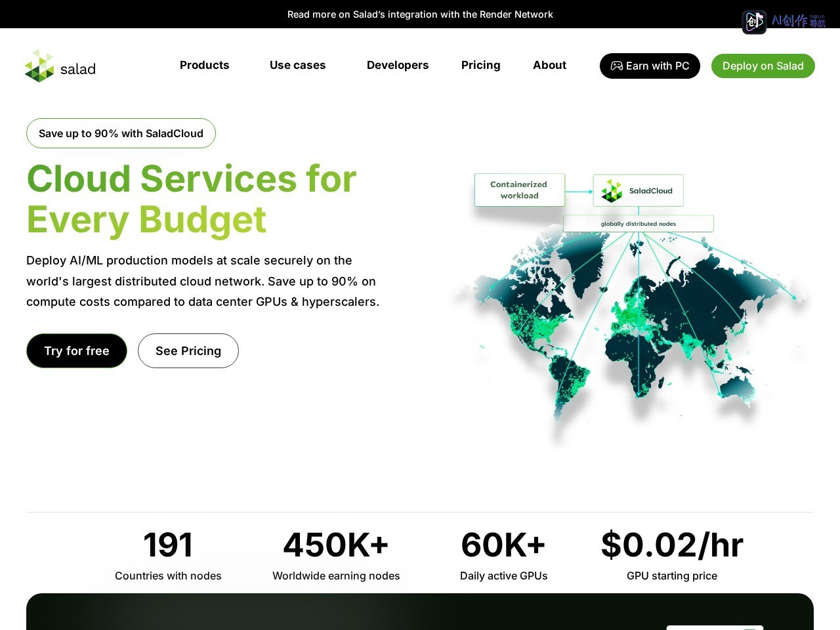Go to the Pricing page

[x=480, y=65]
